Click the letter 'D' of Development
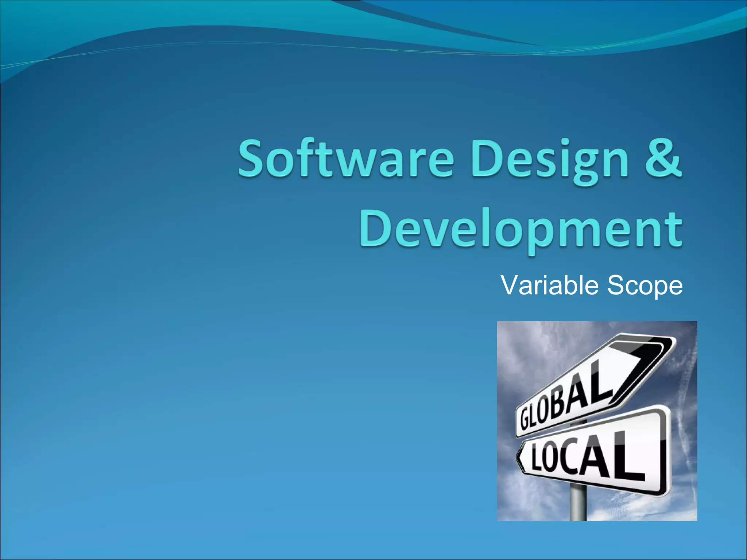This screenshot has width=747, height=560. pyautogui.click(x=376, y=228)
